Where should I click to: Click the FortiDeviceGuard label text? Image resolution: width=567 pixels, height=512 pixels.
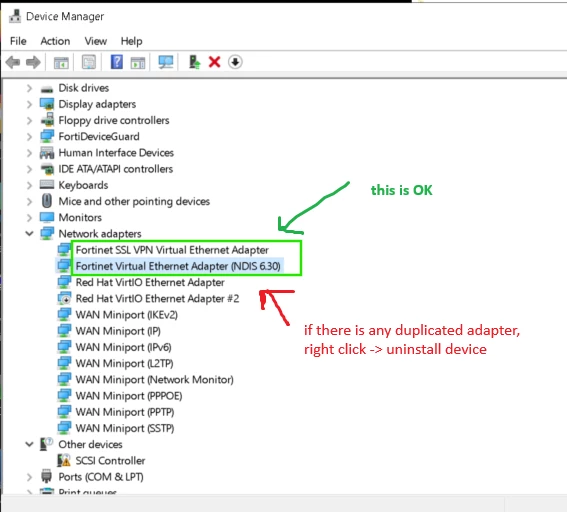(x=99, y=137)
